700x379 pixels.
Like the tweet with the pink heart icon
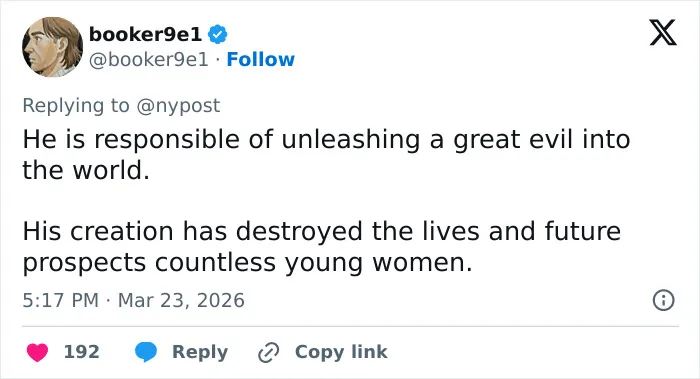(x=38, y=352)
